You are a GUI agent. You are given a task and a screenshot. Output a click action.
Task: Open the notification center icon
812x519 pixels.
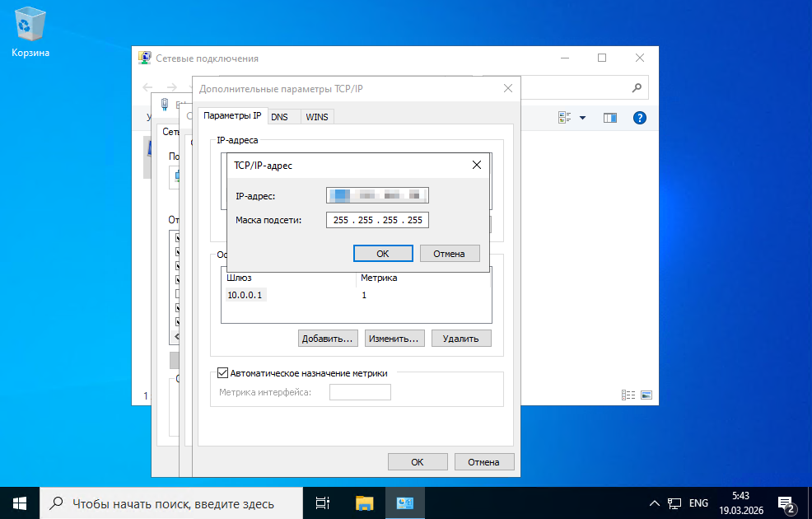click(785, 503)
